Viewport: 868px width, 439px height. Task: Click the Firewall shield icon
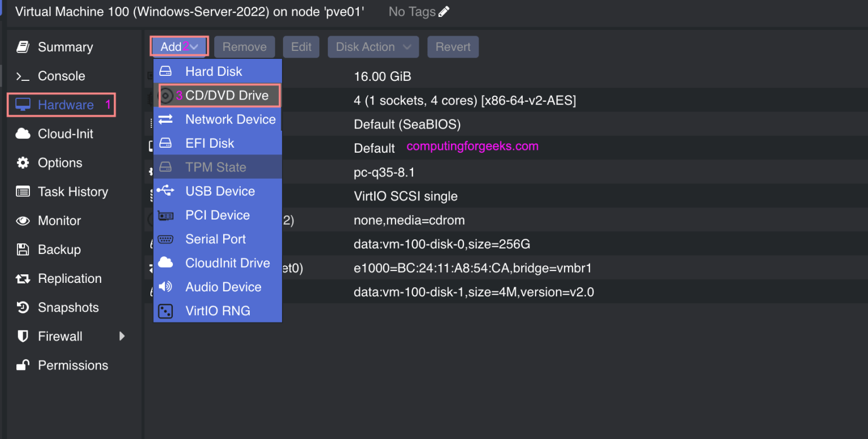[x=23, y=336]
